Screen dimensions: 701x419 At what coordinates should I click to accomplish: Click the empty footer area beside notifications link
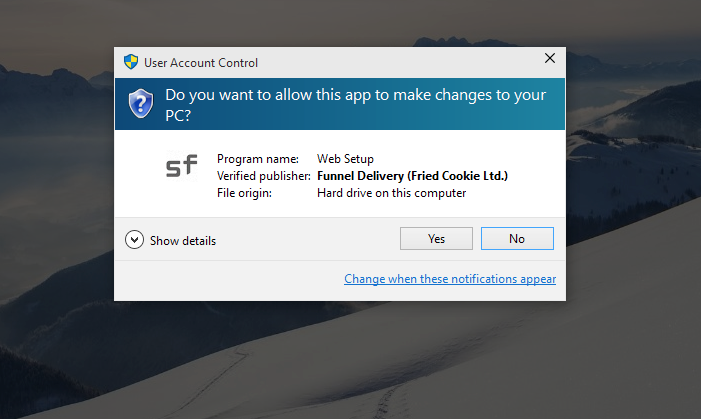[228, 280]
